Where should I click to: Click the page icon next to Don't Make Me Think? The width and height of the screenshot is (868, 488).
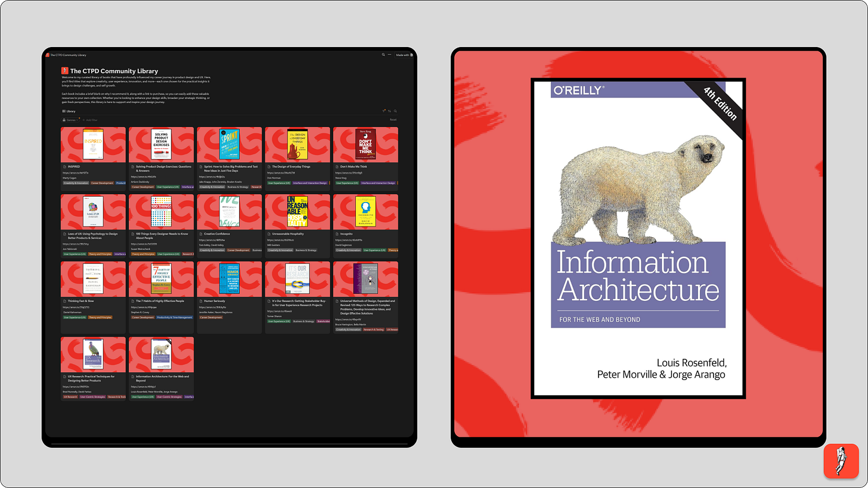pos(337,167)
